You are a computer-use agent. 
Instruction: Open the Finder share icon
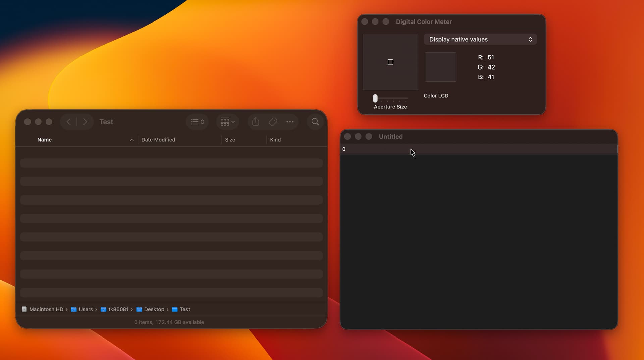pyautogui.click(x=256, y=122)
